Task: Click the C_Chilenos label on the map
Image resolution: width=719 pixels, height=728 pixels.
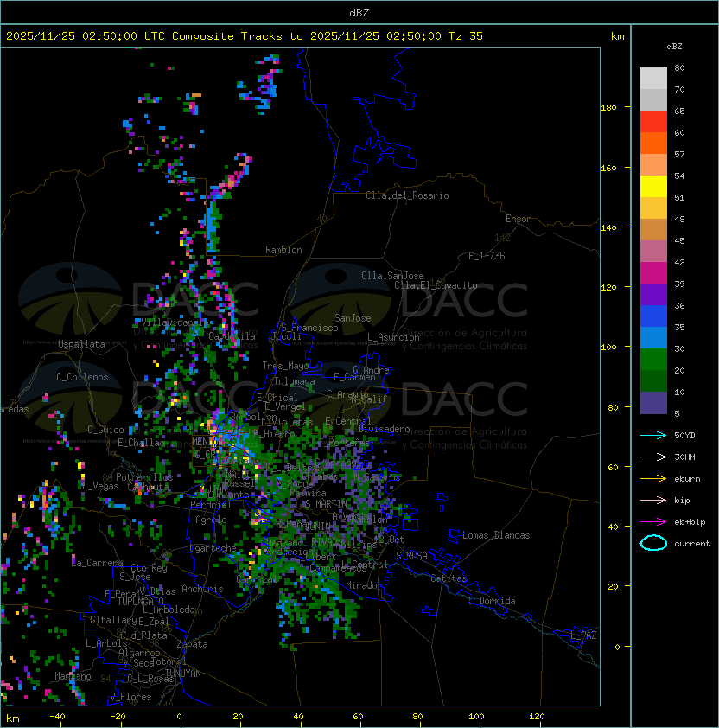Action: (x=82, y=377)
